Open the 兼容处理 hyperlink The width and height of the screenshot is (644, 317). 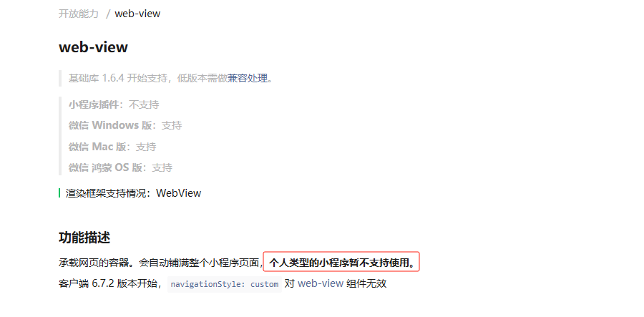pyautogui.click(x=248, y=78)
